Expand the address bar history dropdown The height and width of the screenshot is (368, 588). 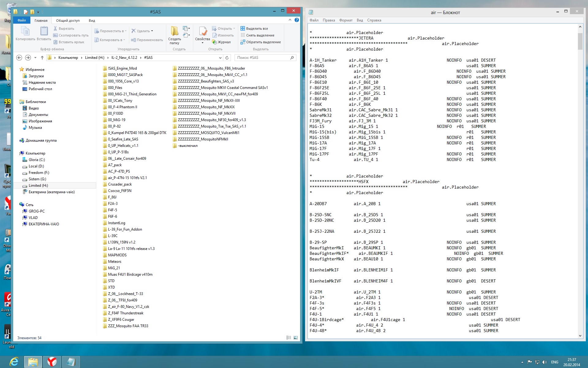(220, 58)
